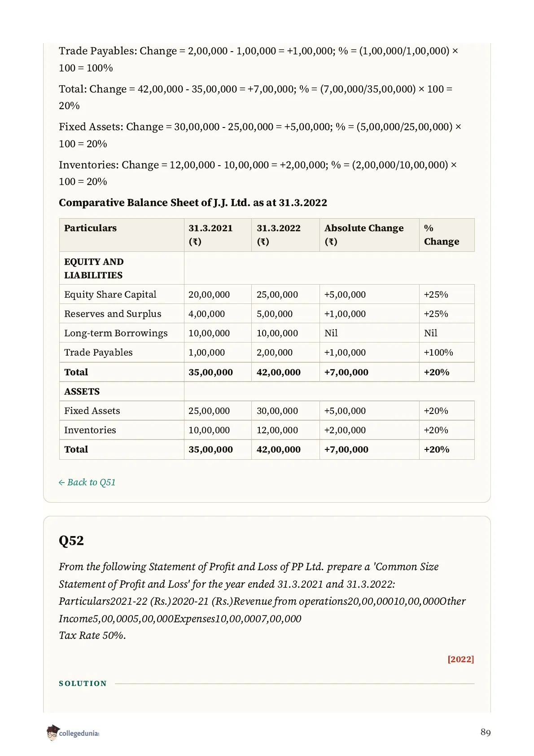This screenshot has width=534, height=756.
Task: Click the Fixed Assets table row label
Action: coord(92,411)
